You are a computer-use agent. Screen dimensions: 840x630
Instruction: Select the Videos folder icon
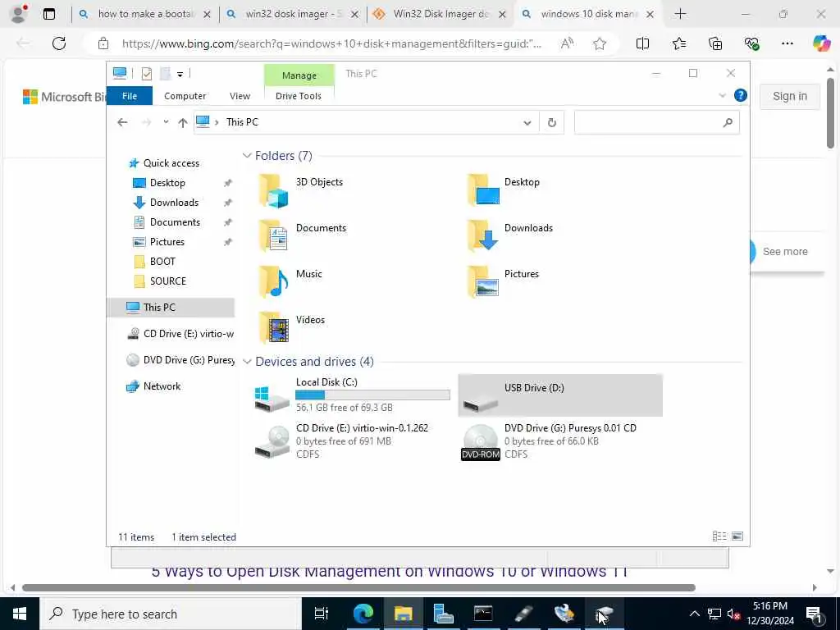click(274, 328)
